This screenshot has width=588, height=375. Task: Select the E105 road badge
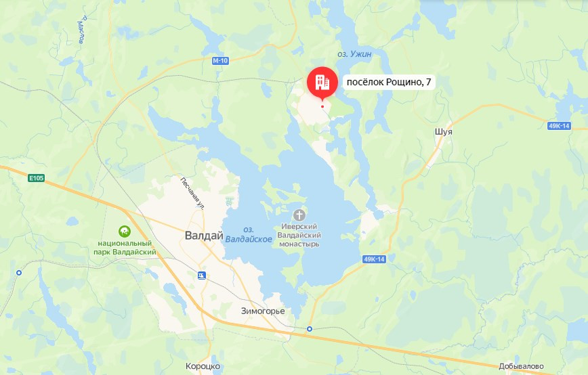pos(37,178)
